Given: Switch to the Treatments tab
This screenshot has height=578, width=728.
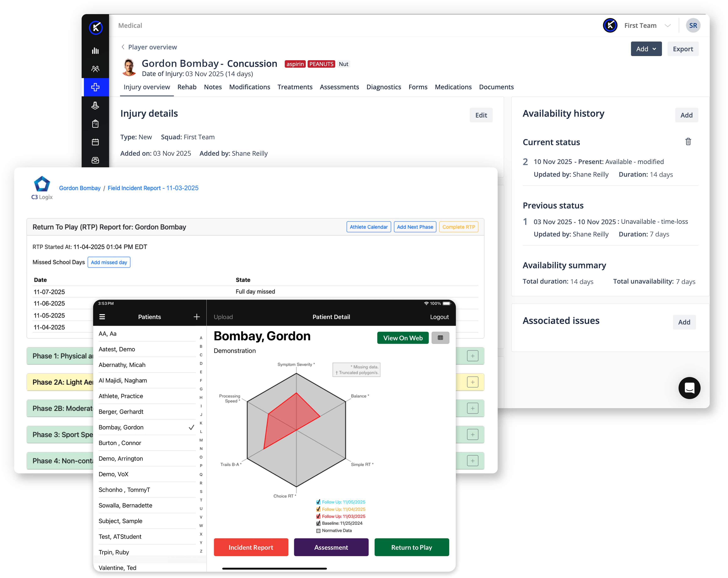Looking at the screenshot, I should click(295, 87).
